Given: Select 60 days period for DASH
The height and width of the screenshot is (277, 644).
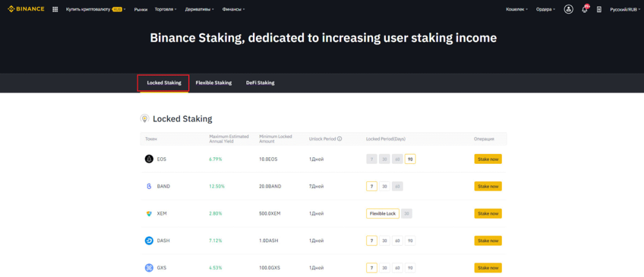Looking at the screenshot, I should tap(397, 241).
